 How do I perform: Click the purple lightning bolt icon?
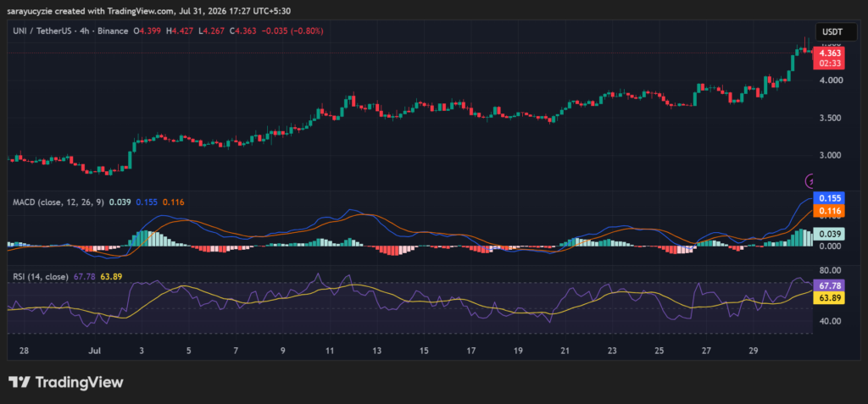tap(810, 180)
